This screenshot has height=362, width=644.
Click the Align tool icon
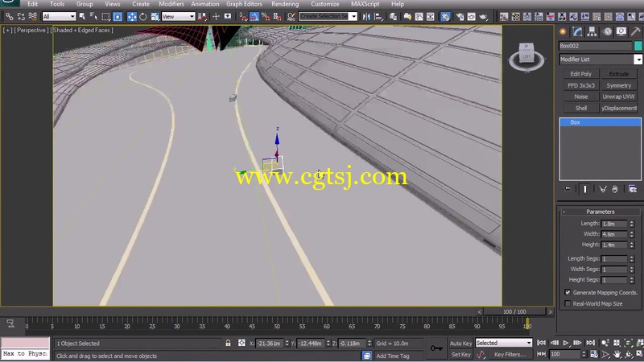(378, 16)
